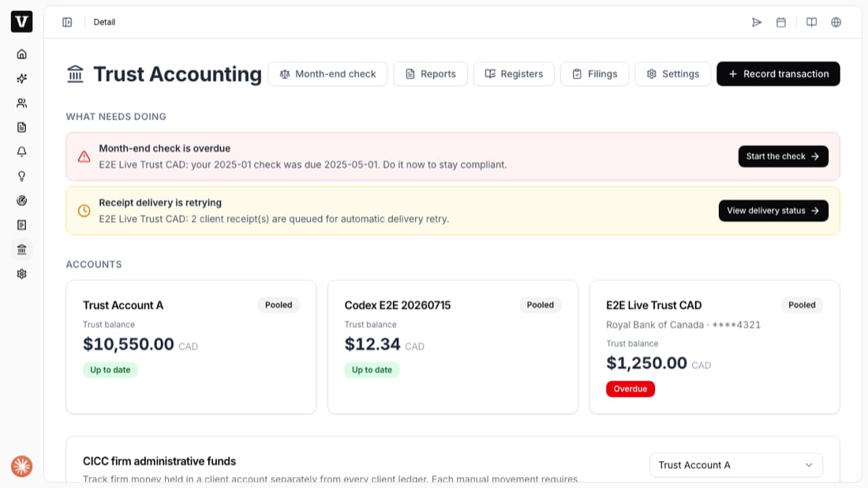Click the V logo in the sidebar
868x488 pixels.
[21, 21]
